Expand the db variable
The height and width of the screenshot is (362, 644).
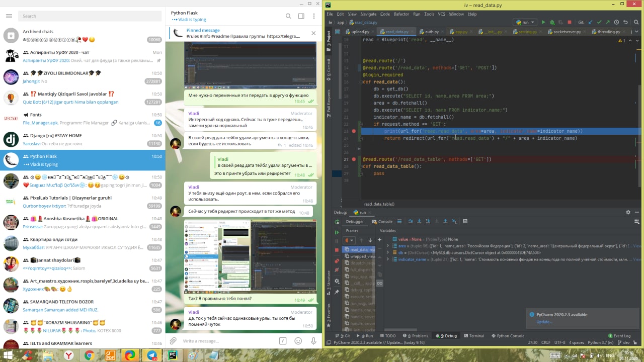pyautogui.click(x=387, y=253)
